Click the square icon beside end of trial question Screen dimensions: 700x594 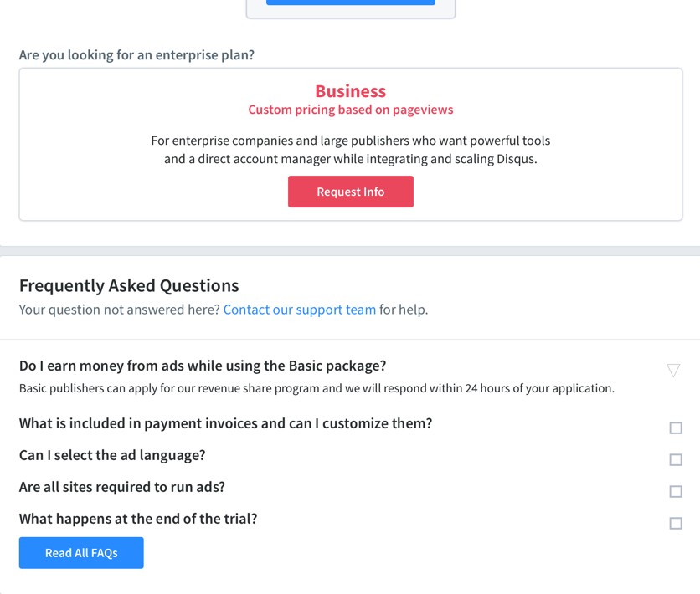pyautogui.click(x=676, y=524)
